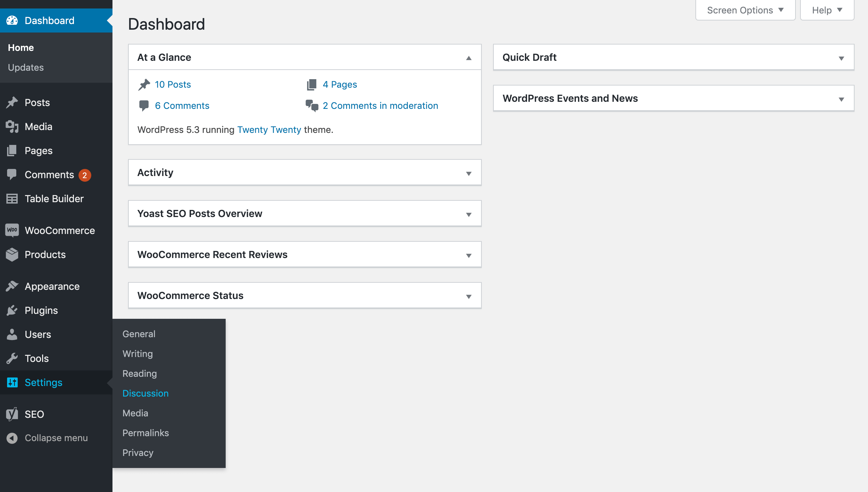The height and width of the screenshot is (492, 868).
Task: Click the Yoast SEO icon in sidebar
Action: point(12,414)
